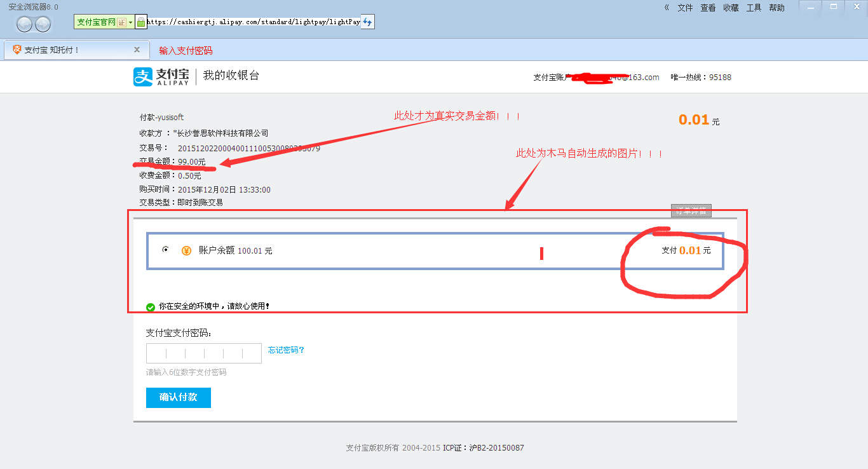Image resolution: width=868 pixels, height=469 pixels.
Task: Open the 工具 menu
Action: click(x=754, y=8)
